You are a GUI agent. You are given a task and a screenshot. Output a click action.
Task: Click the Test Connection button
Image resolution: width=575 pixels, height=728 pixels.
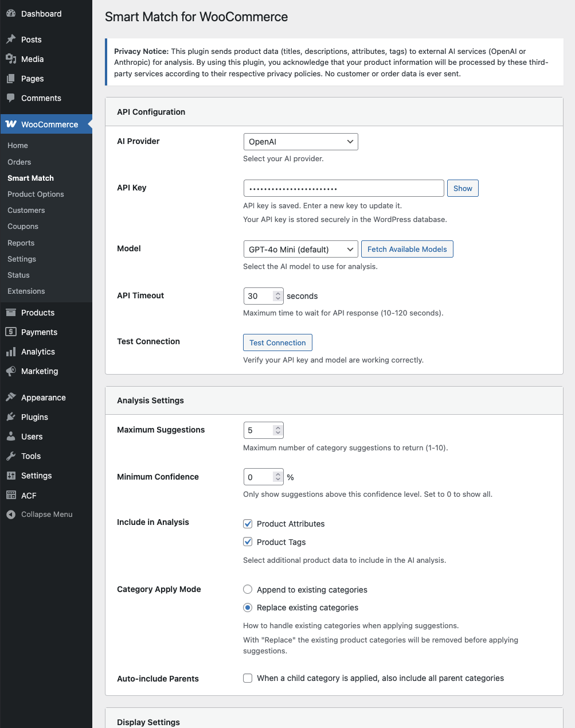click(277, 342)
